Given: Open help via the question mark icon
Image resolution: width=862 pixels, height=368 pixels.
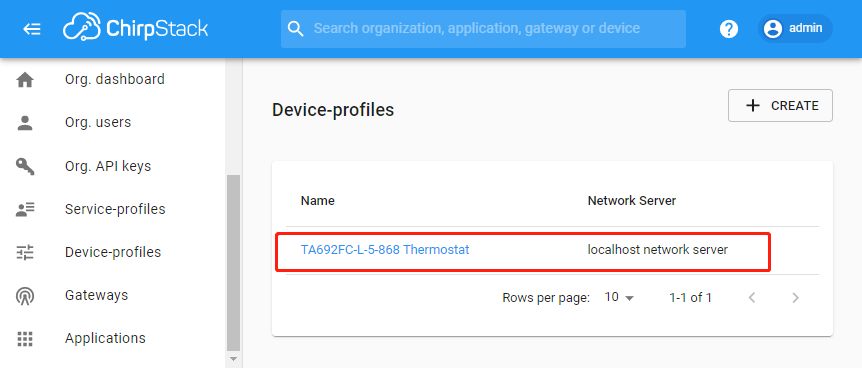Looking at the screenshot, I should click(729, 29).
